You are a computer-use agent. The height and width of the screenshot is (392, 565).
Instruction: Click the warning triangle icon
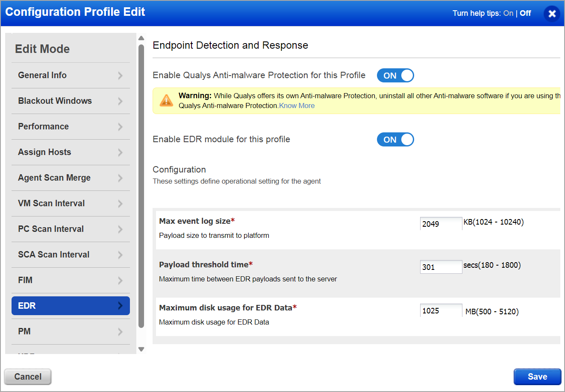(x=166, y=101)
